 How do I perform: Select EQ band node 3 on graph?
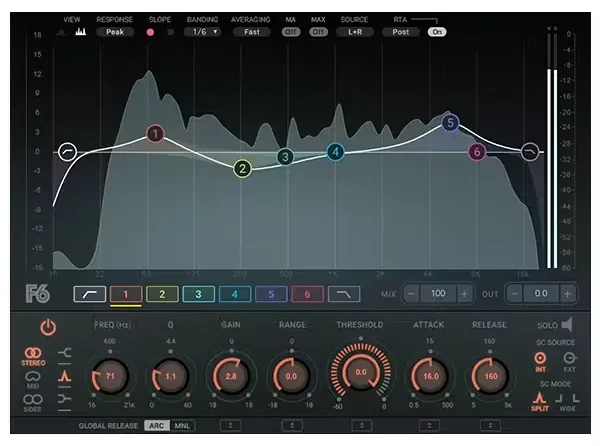coord(285,156)
